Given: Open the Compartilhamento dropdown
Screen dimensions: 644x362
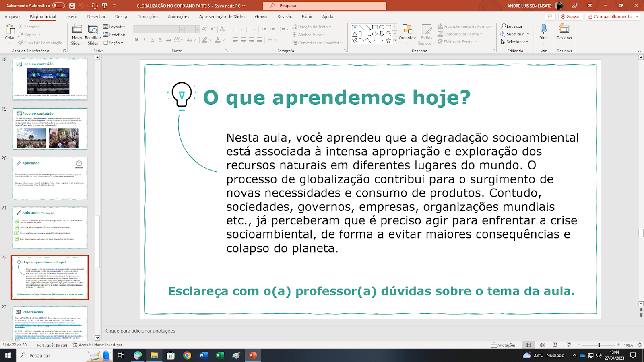Looking at the screenshot, I should (613, 16).
